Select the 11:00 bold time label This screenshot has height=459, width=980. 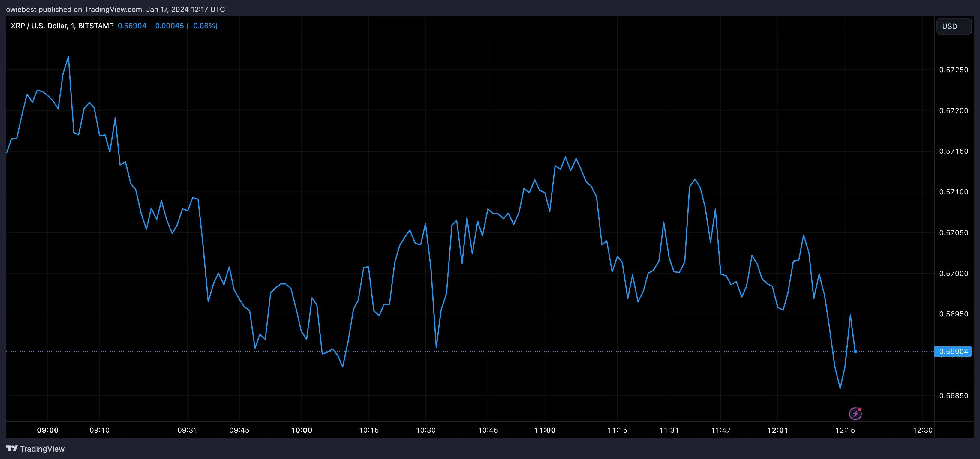click(546, 430)
